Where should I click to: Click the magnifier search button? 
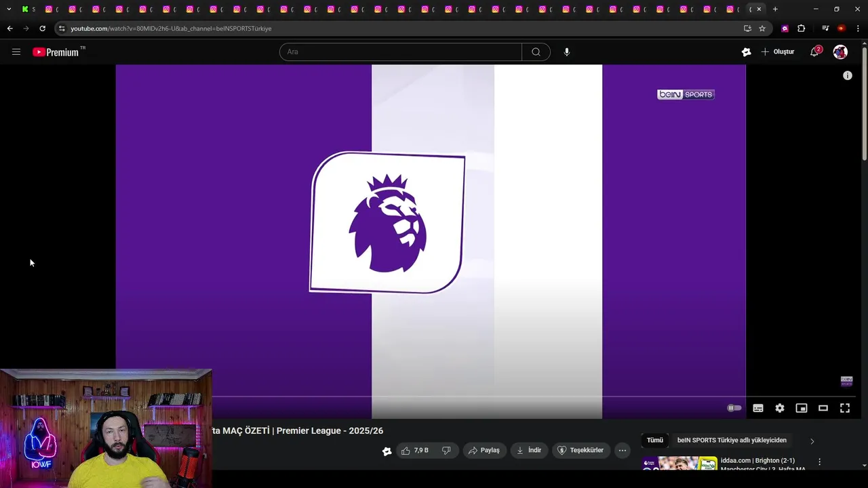pyautogui.click(x=536, y=52)
